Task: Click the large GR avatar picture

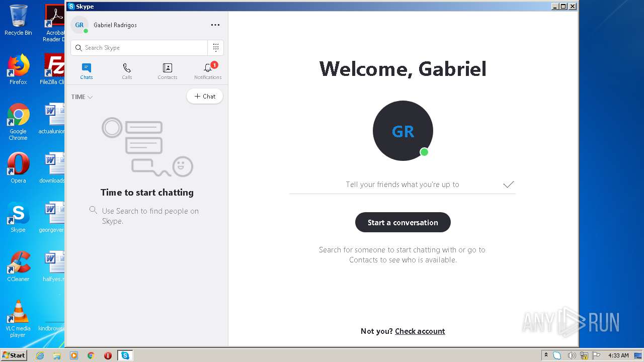Action: point(403,131)
